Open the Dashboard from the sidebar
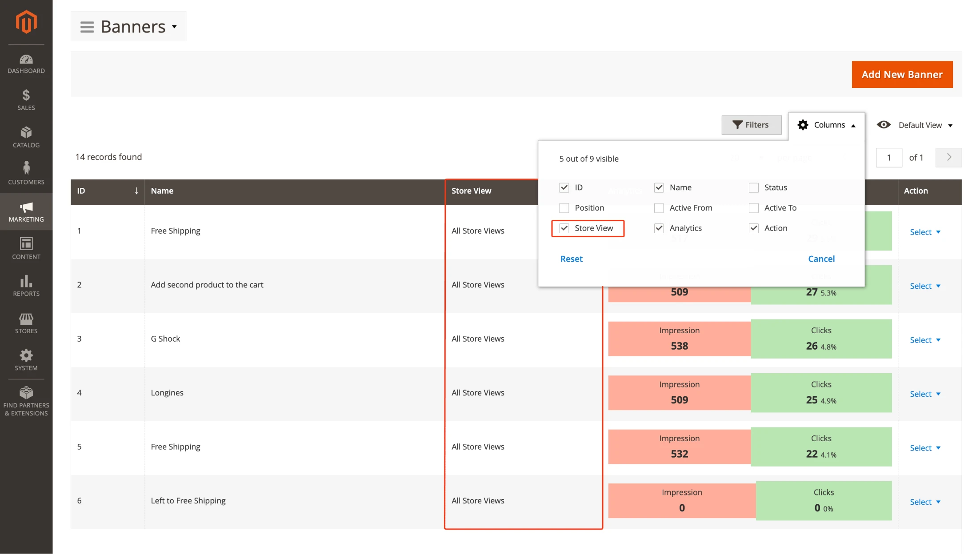The height and width of the screenshot is (554, 980). coord(26,62)
